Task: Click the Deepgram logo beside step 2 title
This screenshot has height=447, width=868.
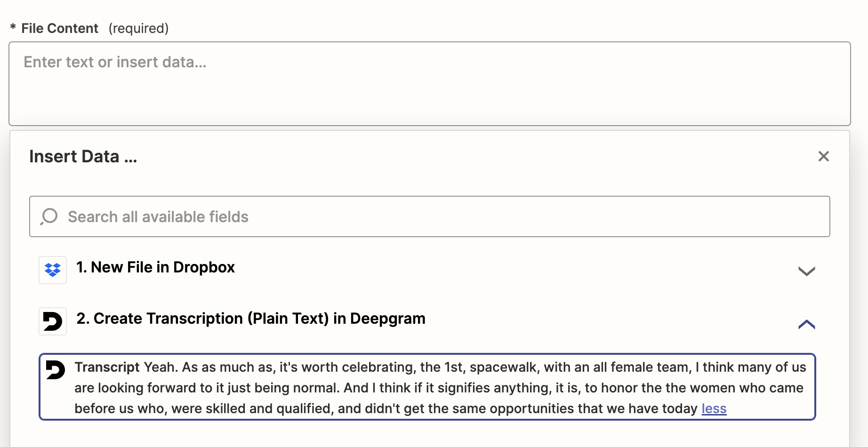Action: click(53, 321)
